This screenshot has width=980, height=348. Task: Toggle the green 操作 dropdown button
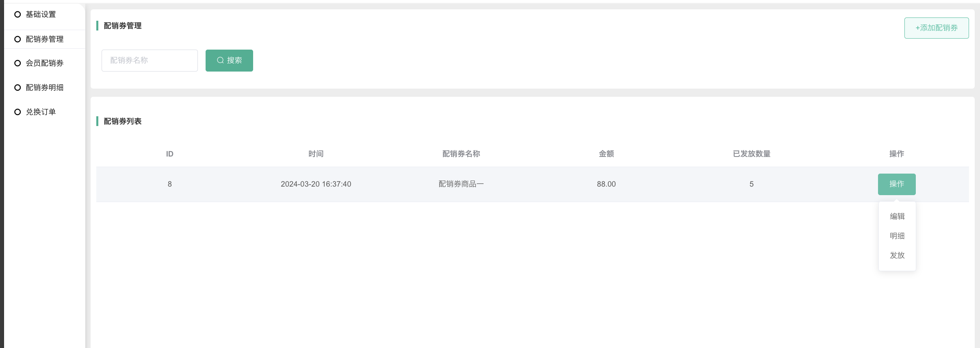pos(896,184)
